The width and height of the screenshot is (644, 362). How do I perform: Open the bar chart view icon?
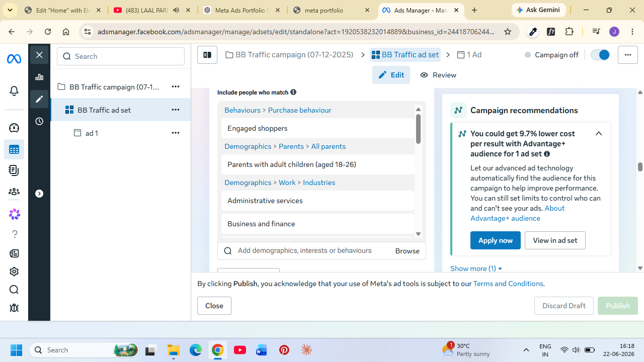click(x=39, y=77)
